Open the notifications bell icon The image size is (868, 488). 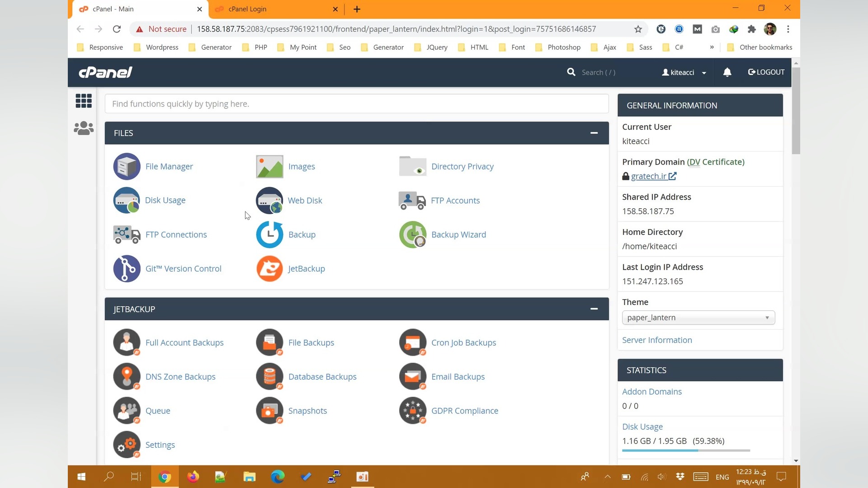(x=727, y=72)
